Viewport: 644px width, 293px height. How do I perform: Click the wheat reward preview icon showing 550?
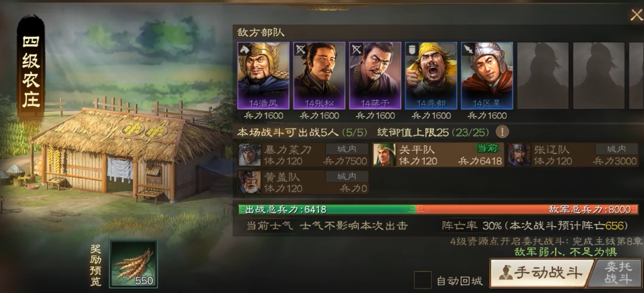point(134,264)
